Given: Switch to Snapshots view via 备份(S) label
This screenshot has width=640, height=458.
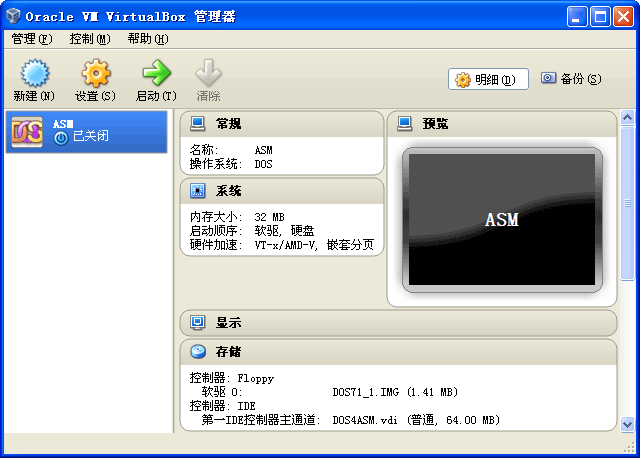Looking at the screenshot, I should tap(581, 79).
